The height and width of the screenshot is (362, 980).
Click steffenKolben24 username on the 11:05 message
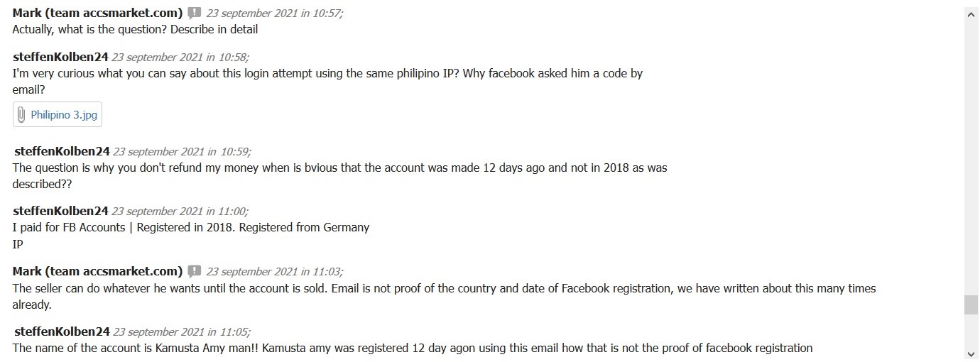(x=62, y=331)
